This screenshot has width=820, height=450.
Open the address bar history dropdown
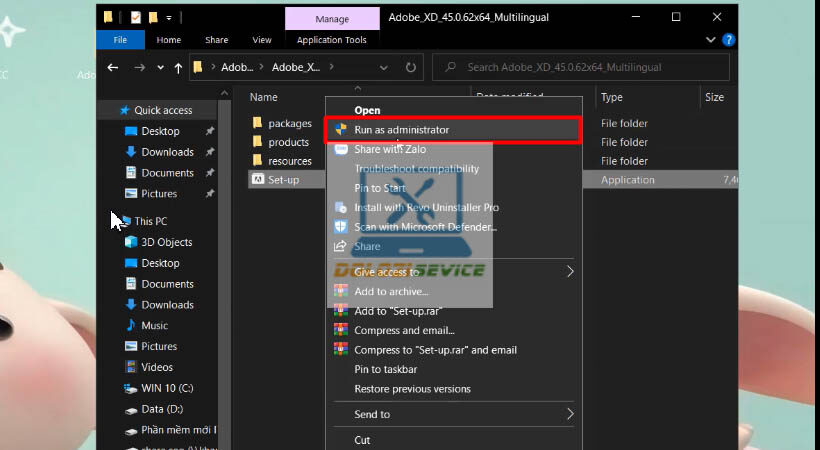pos(383,68)
